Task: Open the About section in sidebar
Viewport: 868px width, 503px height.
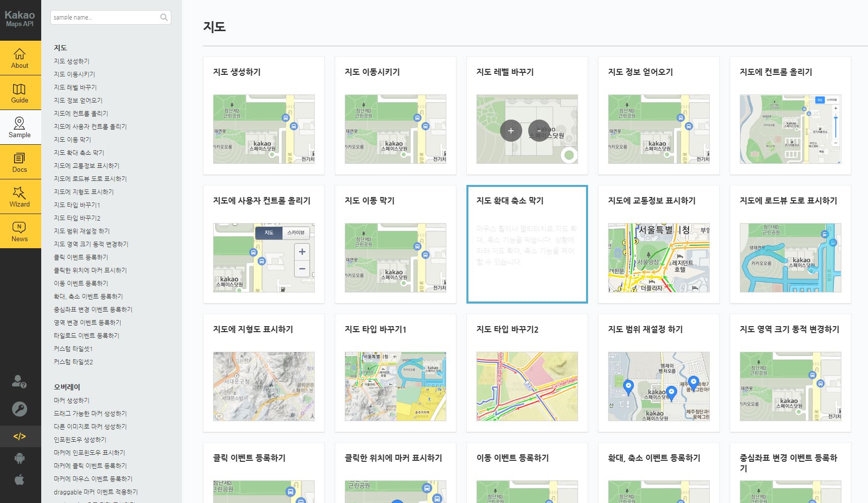Action: pos(20,58)
